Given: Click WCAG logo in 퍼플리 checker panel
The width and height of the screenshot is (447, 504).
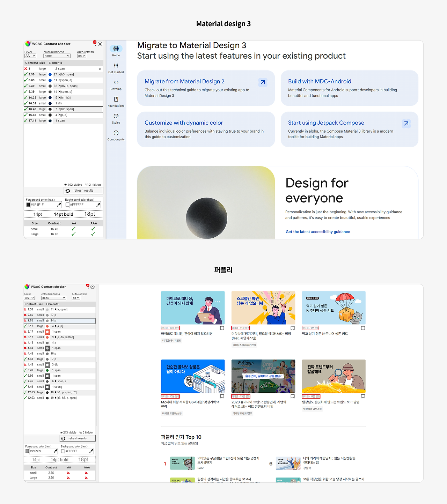Looking at the screenshot, I should [27, 287].
